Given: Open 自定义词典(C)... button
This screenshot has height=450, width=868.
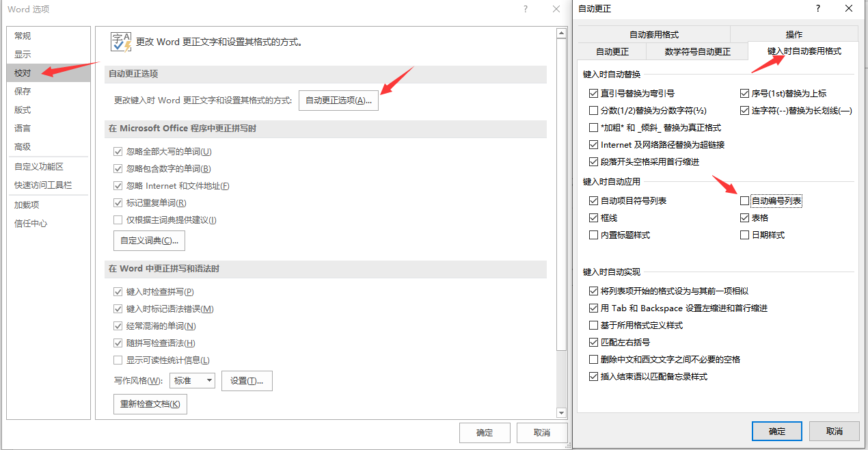Looking at the screenshot, I should [x=149, y=241].
